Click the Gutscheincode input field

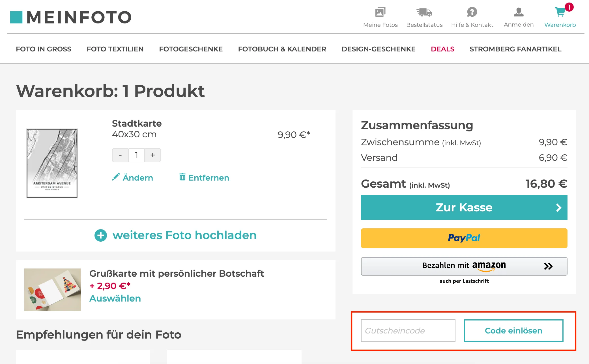408,331
